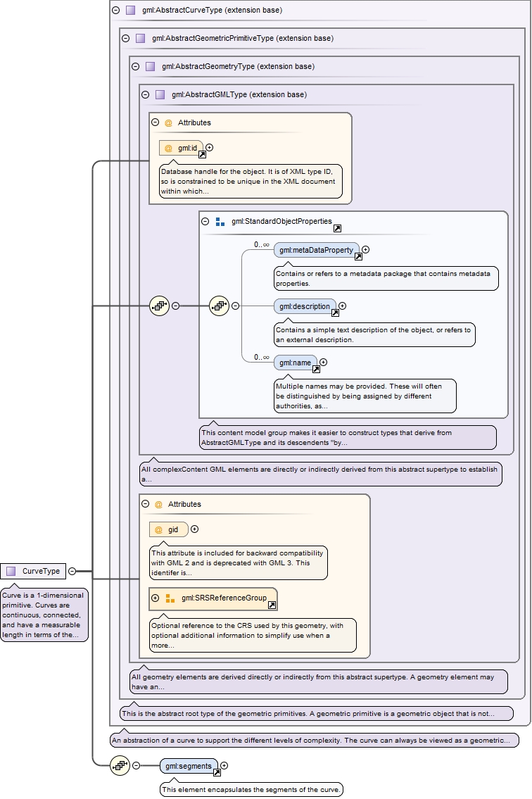
Task: Expand gml:metaDataProperty element
Action: [365, 250]
